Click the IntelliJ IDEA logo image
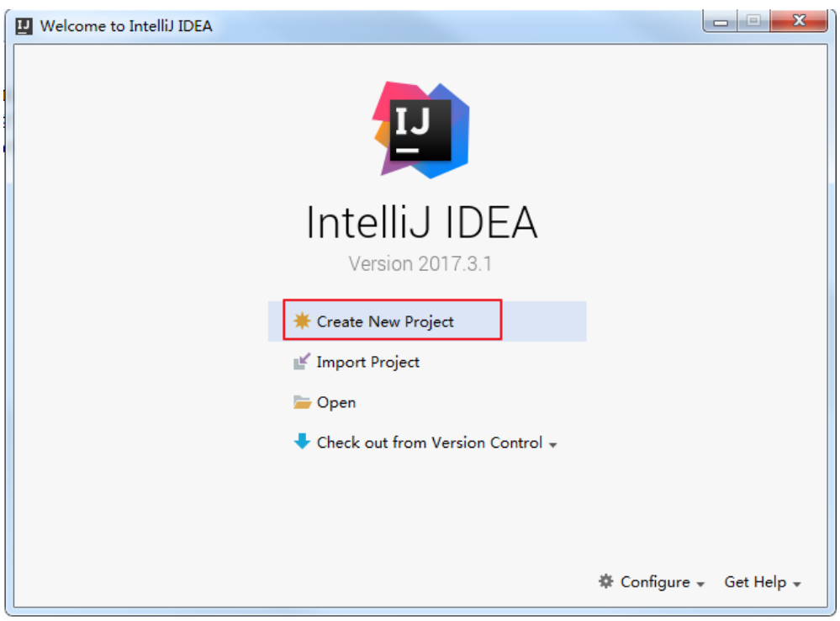The width and height of the screenshot is (840, 621). 421,130
